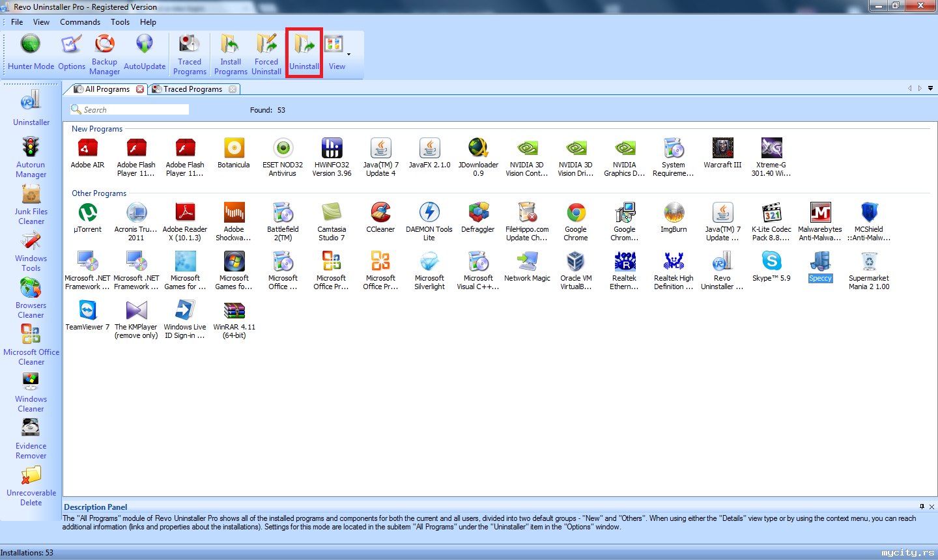The width and height of the screenshot is (938, 560).
Task: Click the Search input field
Action: (130, 110)
